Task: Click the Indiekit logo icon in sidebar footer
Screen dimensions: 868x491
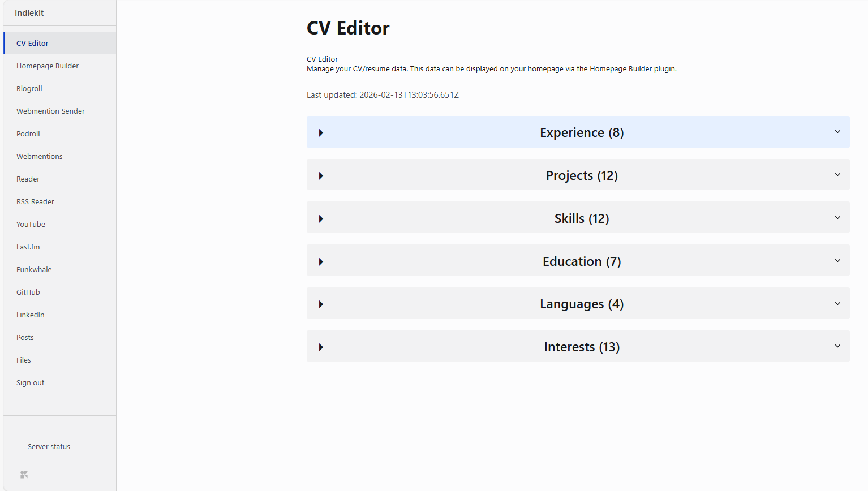Action: [24, 475]
